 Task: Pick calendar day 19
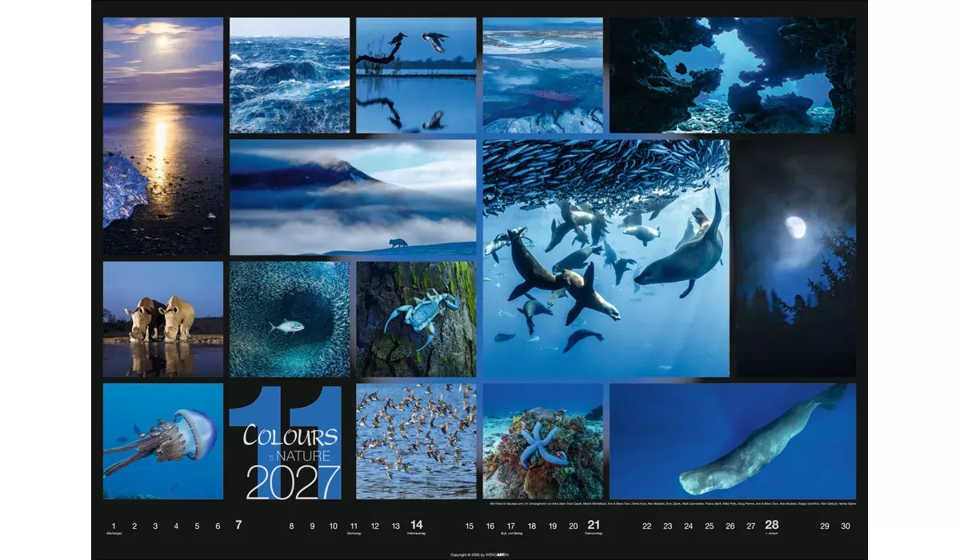[553, 526]
